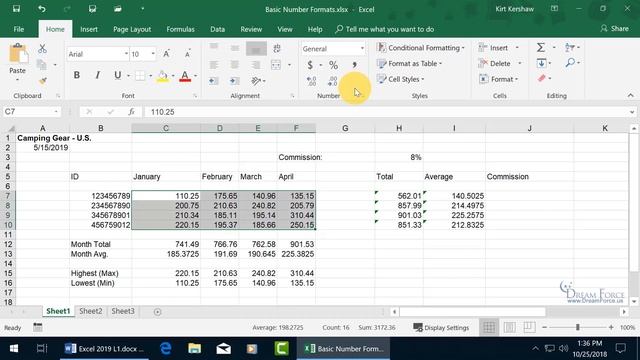Click the Share button
This screenshot has height=360, width=640.
[x=615, y=29]
